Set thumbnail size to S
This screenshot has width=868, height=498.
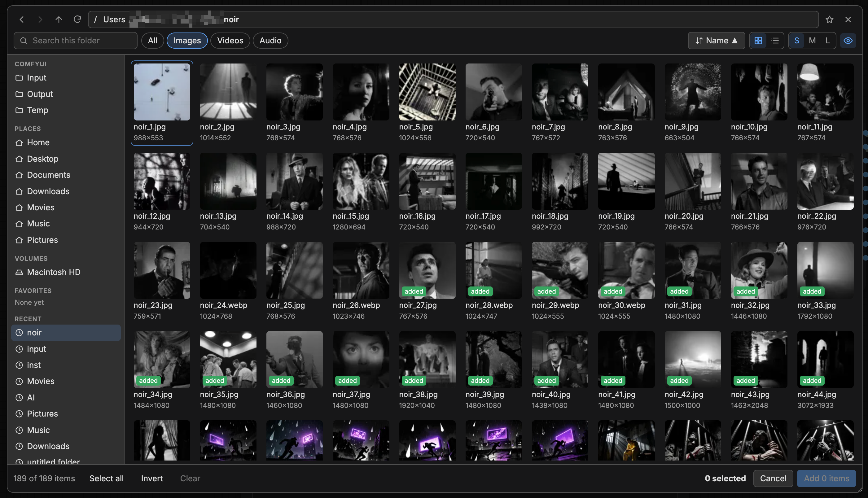796,41
